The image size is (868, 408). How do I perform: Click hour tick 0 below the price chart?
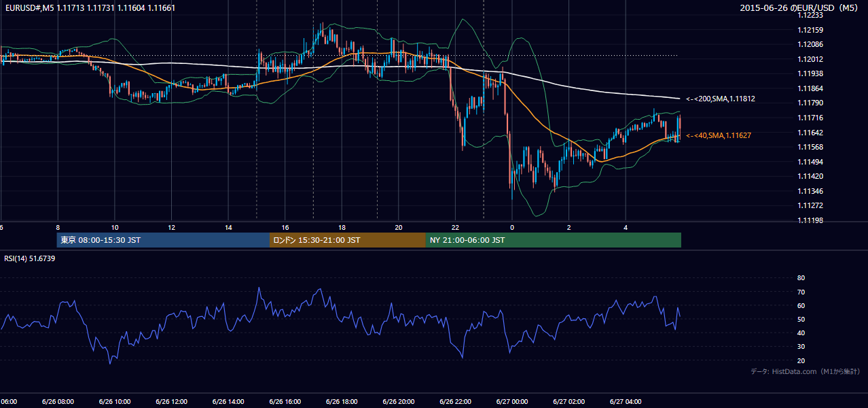pos(512,227)
